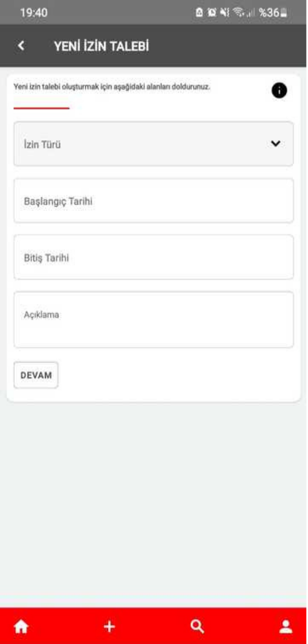Expand the chevron arrow in İzin Türü

point(275,143)
